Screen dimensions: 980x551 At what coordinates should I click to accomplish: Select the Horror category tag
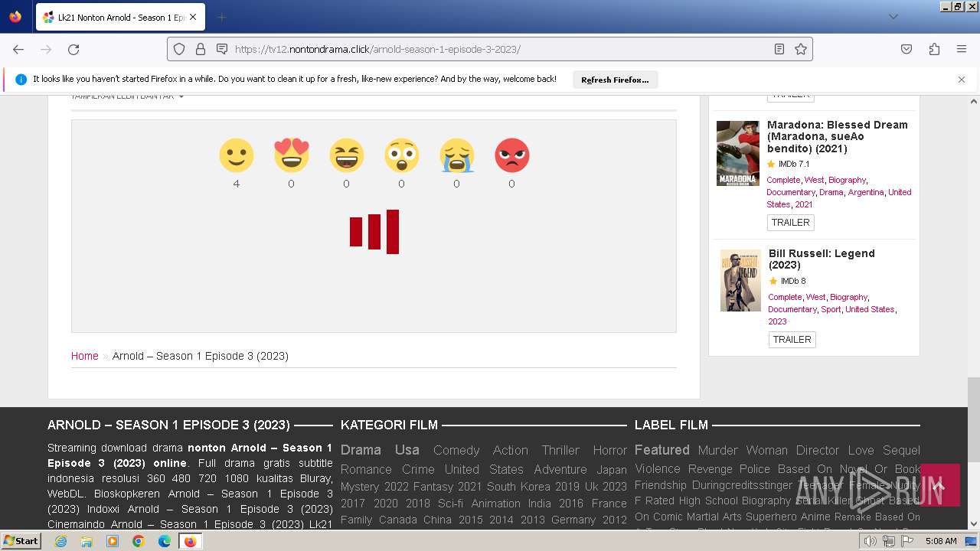point(609,451)
